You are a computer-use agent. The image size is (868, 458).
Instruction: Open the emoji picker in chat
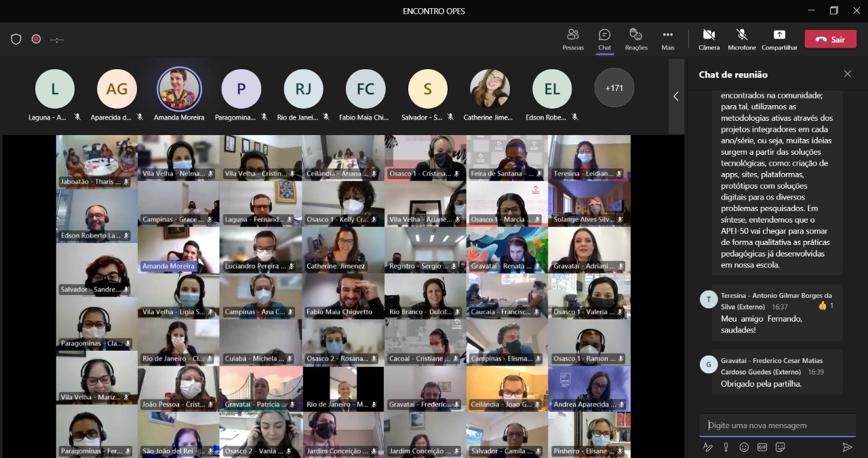tap(744, 447)
